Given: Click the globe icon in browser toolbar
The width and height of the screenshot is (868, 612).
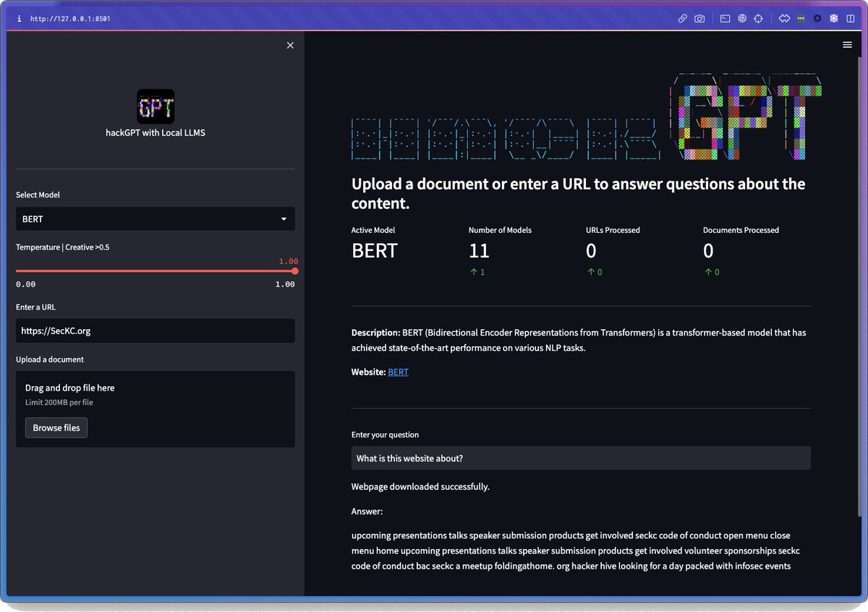Looking at the screenshot, I should pos(741,19).
